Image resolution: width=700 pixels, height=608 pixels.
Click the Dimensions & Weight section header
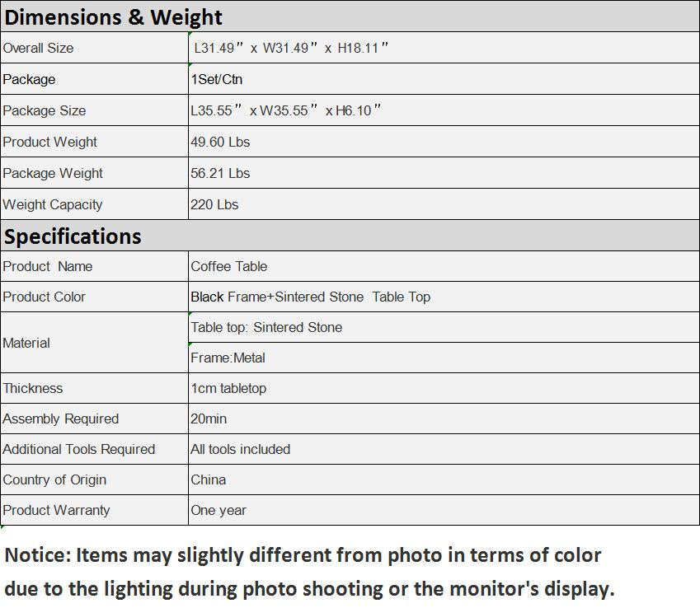click(x=114, y=17)
